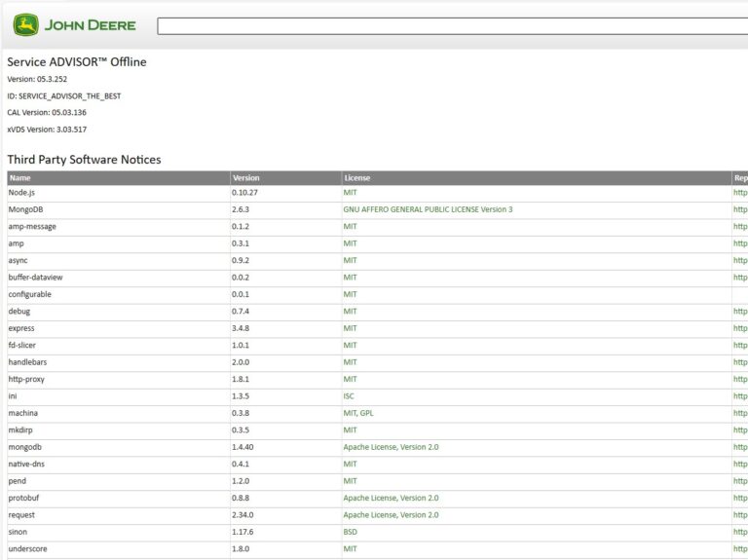The image size is (748, 560).
Task: Click the search input field at top
Action: click(452, 26)
